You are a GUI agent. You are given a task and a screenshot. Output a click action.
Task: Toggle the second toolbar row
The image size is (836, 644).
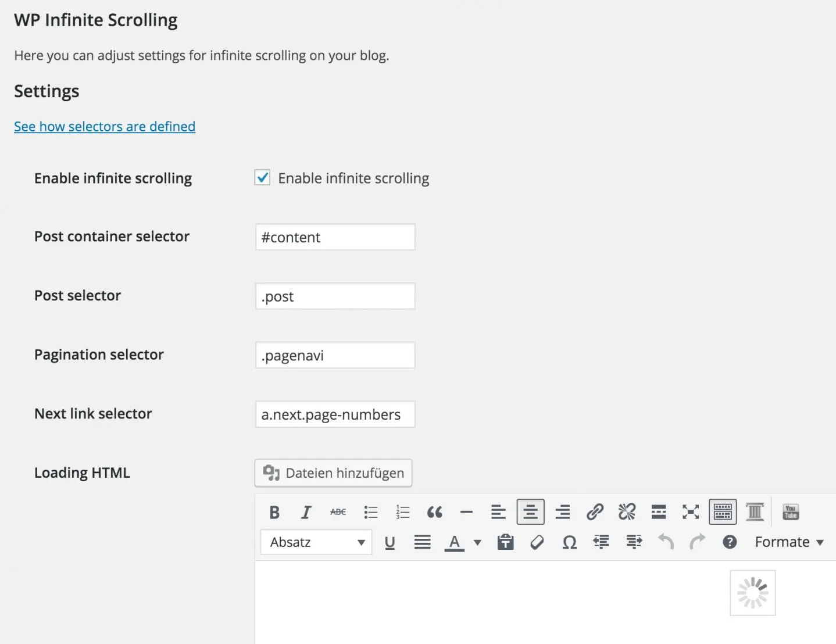pos(723,512)
